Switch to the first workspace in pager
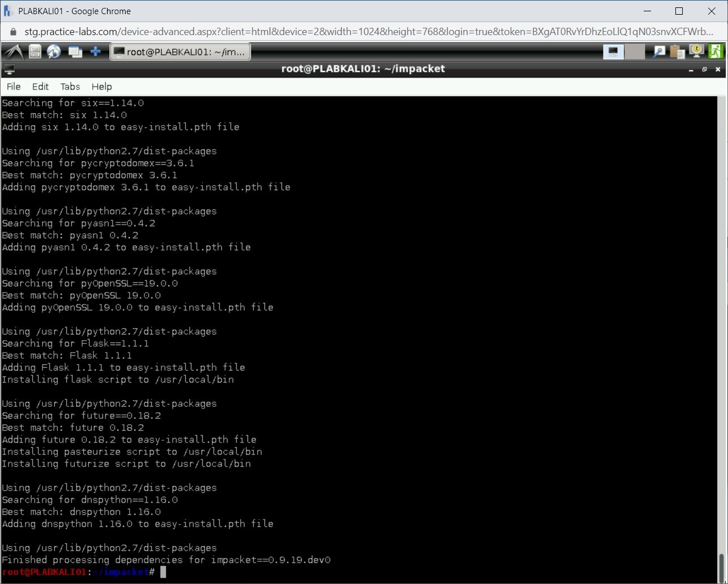Viewport: 728px width, 584px height. (613, 52)
